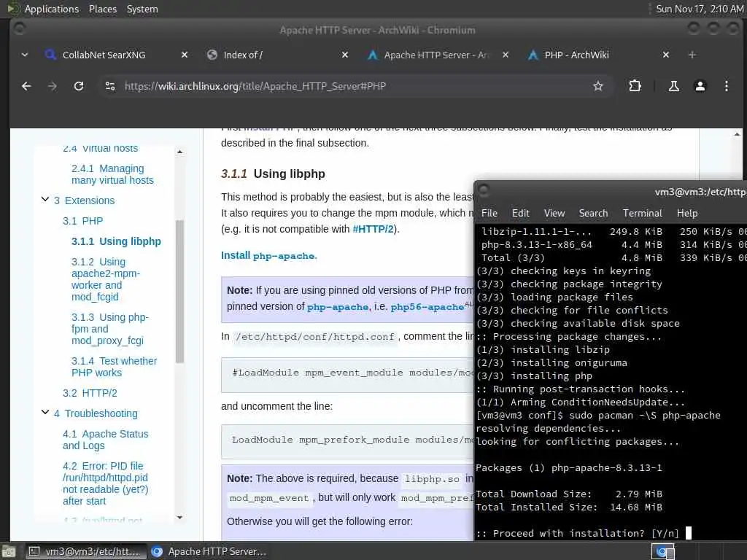Screen dimensions: 747x560
Task: Click the forward navigation arrow
Action: (x=53, y=86)
